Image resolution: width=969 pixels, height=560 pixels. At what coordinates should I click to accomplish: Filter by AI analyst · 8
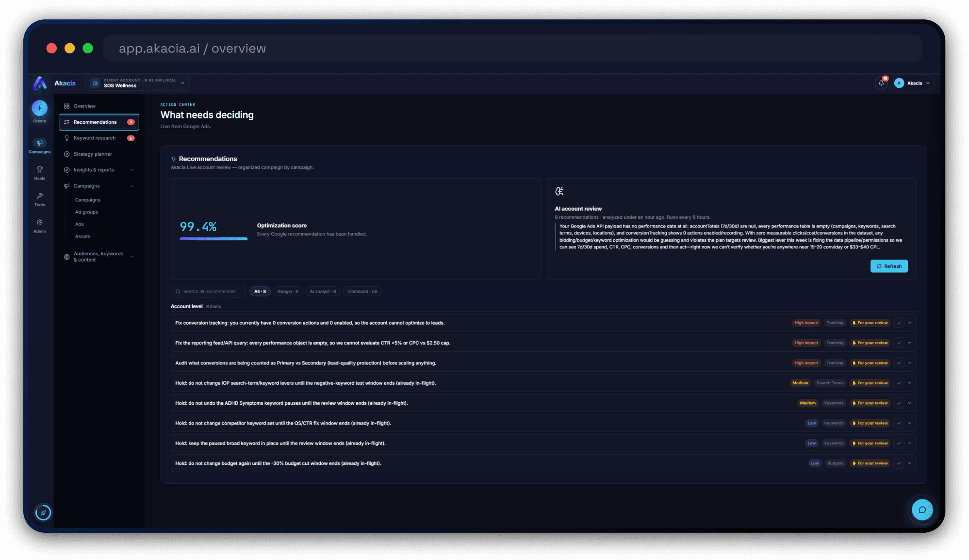point(323,291)
